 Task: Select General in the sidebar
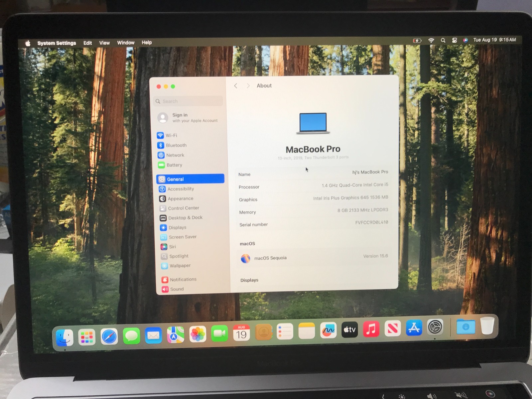pos(176,179)
